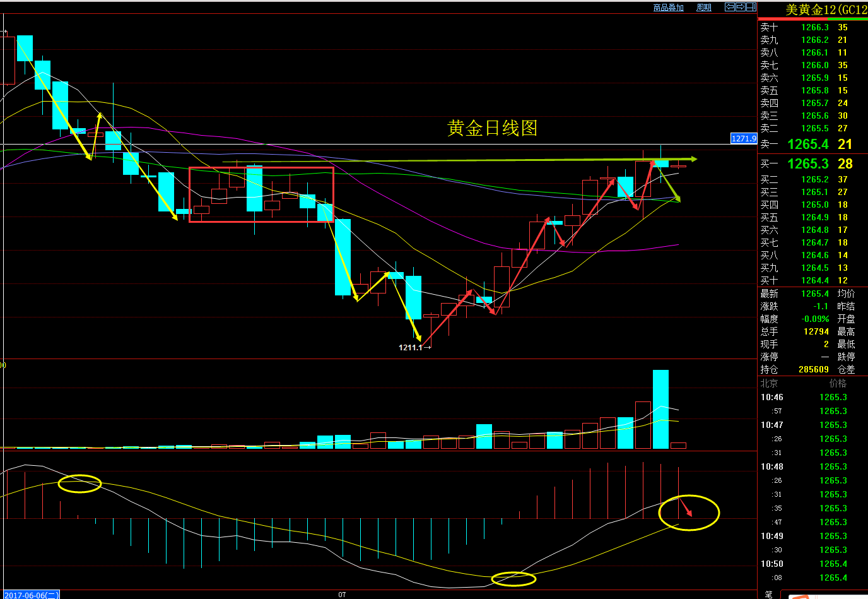Click the 持仓 open interest value 285609
This screenshot has width=868, height=599.
coord(814,369)
